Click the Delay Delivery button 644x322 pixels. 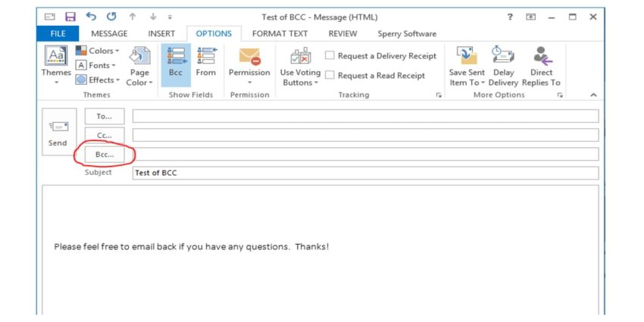point(503,66)
